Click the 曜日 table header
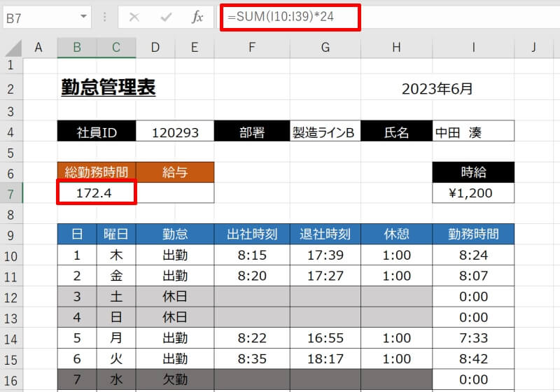Viewport: 560px width, 392px height. [116, 234]
